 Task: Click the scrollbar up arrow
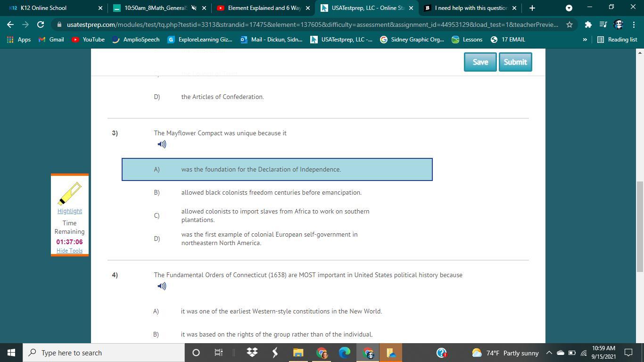click(640, 52)
